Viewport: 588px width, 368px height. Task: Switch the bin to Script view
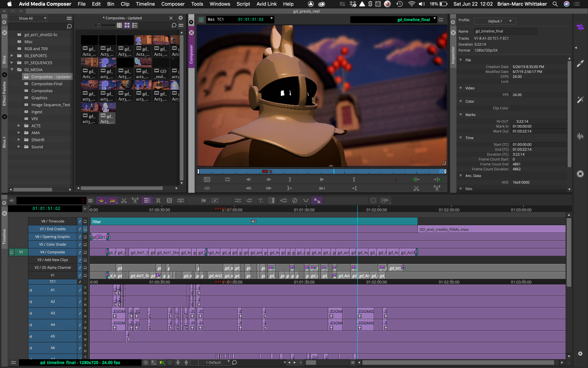(135, 25)
